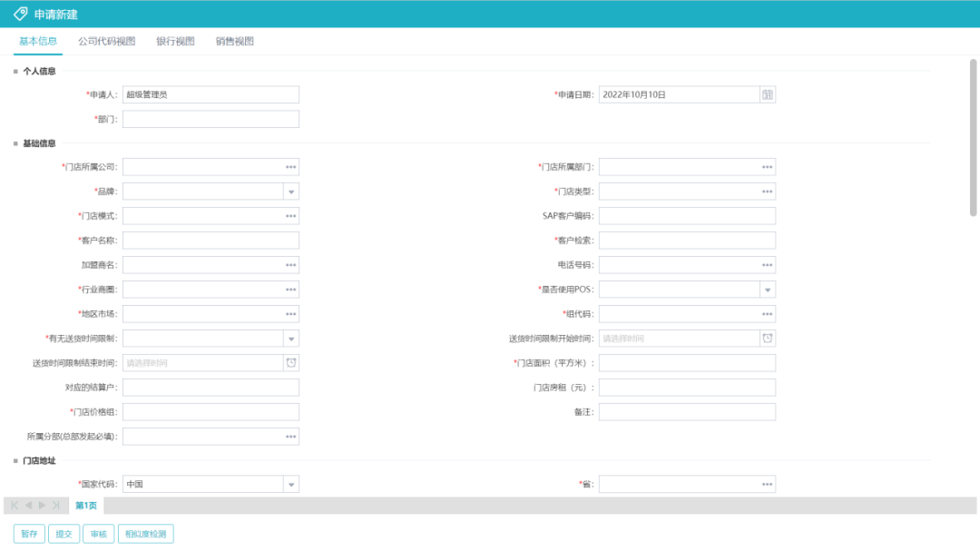
Task: Open the 销售视图 tab
Action: [234, 42]
